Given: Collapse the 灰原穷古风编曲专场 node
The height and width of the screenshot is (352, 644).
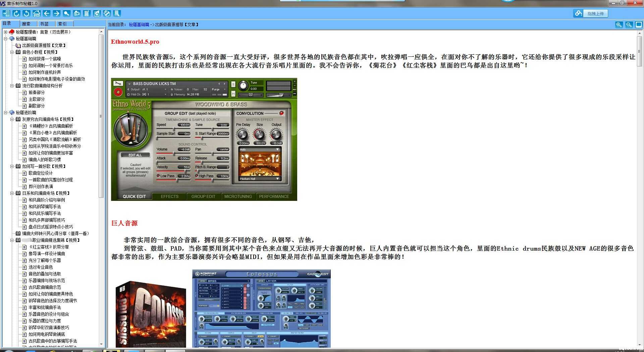Looking at the screenshot, I should 12,119.
